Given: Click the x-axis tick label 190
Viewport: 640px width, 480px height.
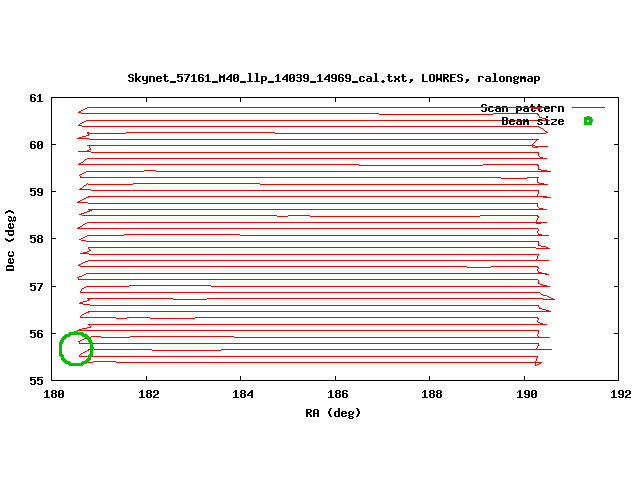Looking at the screenshot, I should point(527,394).
